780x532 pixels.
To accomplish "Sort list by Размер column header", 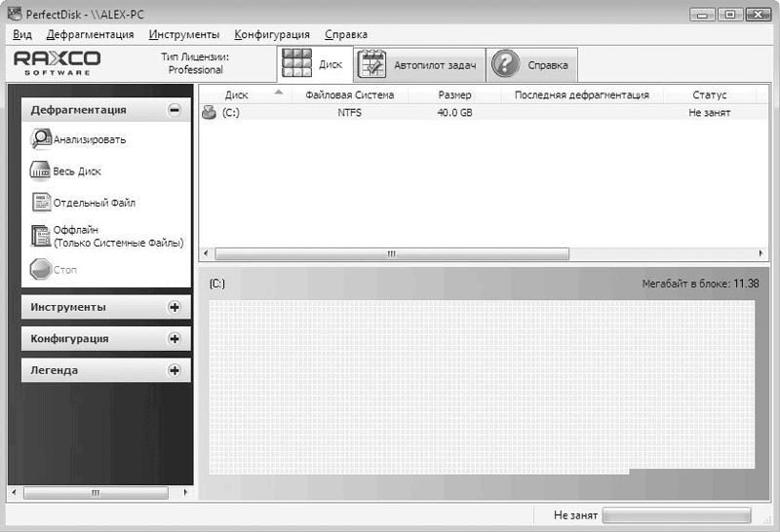I will click(454, 95).
